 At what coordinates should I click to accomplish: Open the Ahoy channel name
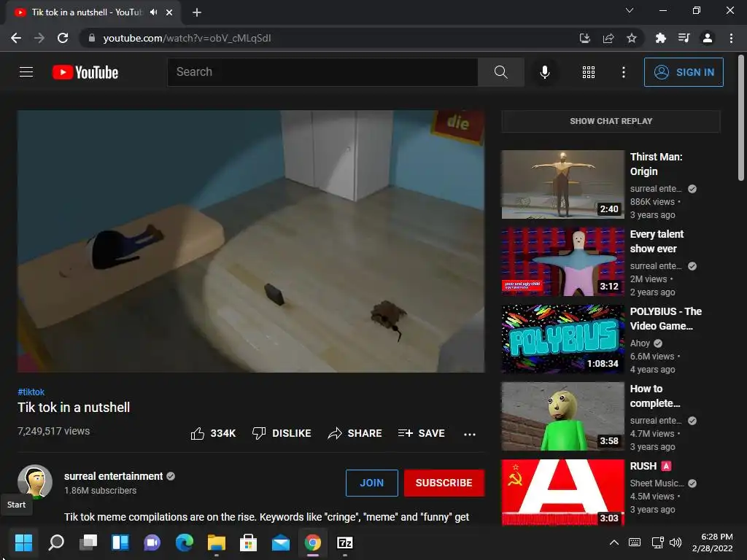[640, 343]
